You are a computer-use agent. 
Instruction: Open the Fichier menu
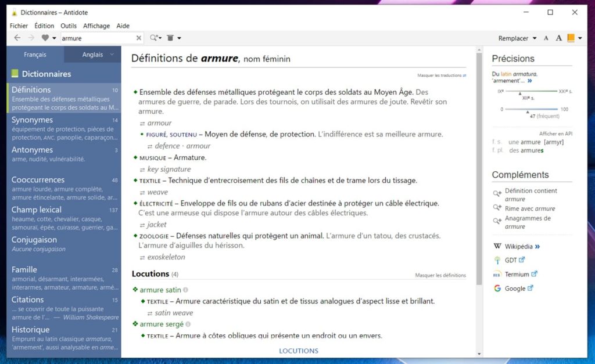click(x=19, y=26)
